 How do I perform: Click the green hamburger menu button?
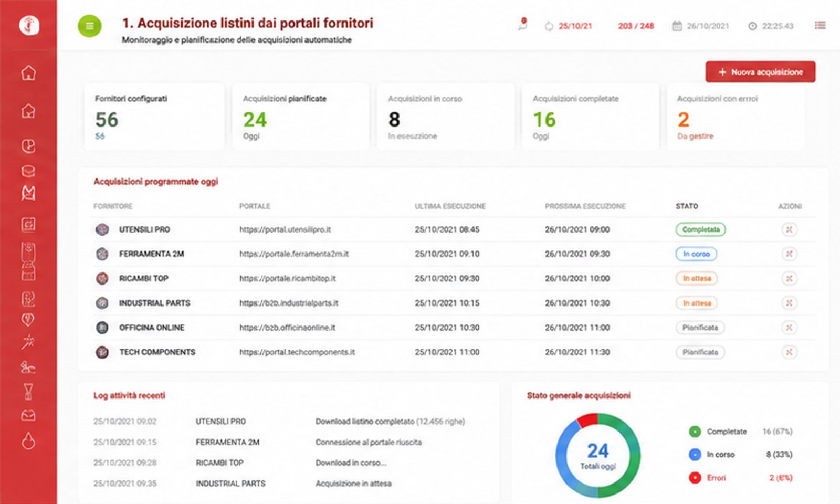click(x=89, y=26)
